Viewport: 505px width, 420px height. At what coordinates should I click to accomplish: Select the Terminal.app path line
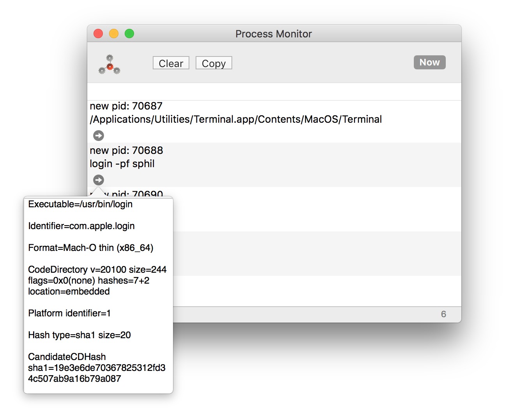pyautogui.click(x=236, y=119)
